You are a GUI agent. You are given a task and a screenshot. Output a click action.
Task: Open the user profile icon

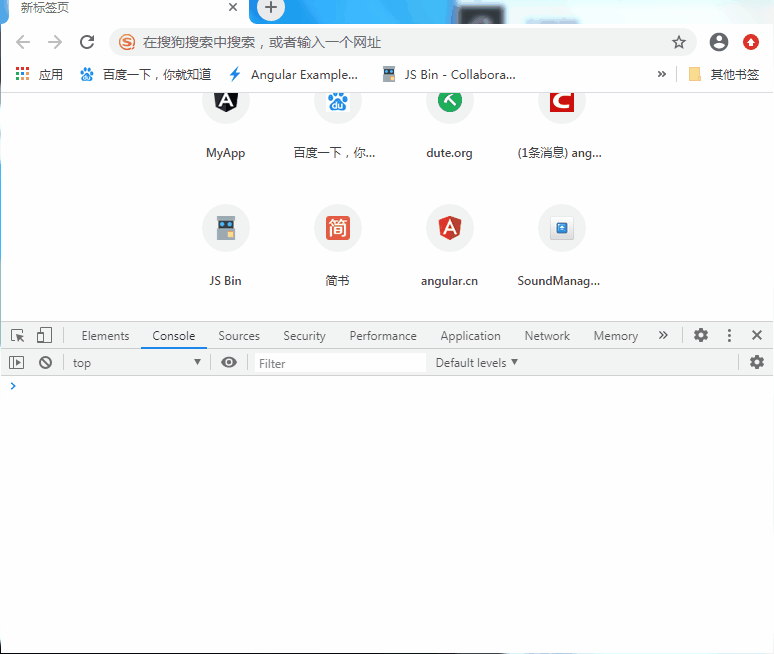(x=719, y=42)
